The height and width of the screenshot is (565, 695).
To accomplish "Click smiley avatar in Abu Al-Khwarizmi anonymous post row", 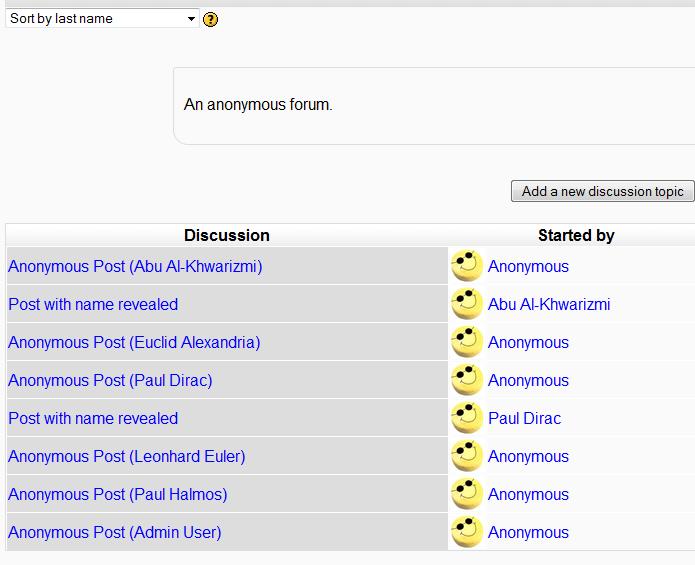I will (467, 266).
